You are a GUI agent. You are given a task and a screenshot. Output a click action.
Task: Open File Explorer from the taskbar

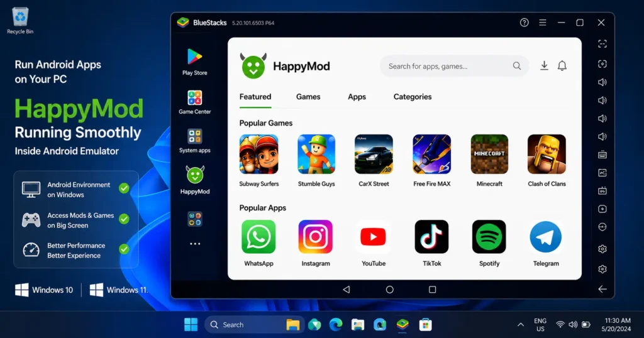293,324
